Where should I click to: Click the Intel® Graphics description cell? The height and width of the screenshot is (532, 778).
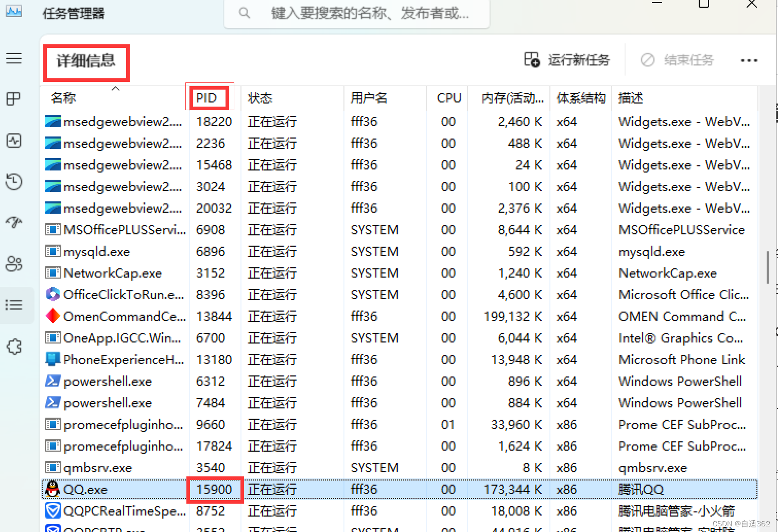coord(681,338)
